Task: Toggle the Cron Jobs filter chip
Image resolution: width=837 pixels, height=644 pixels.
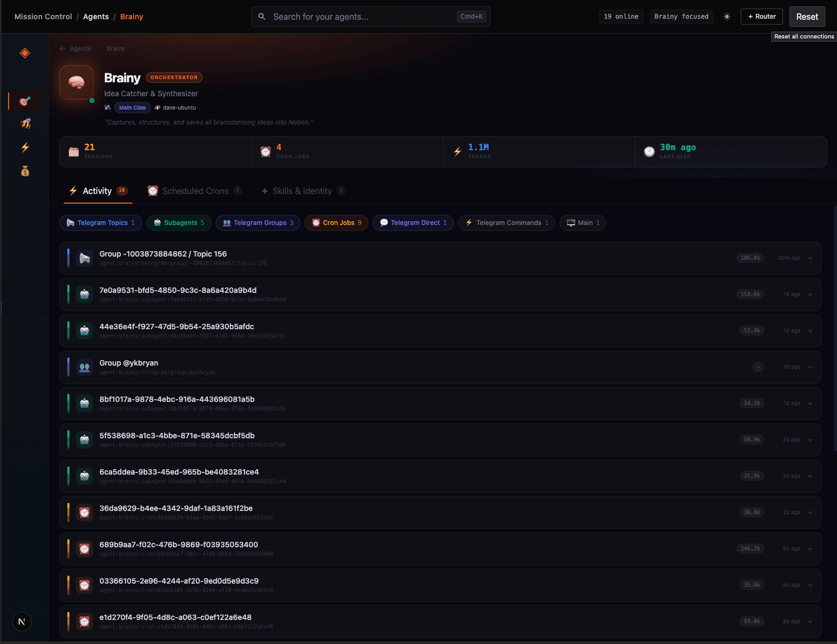Action: 337,223
